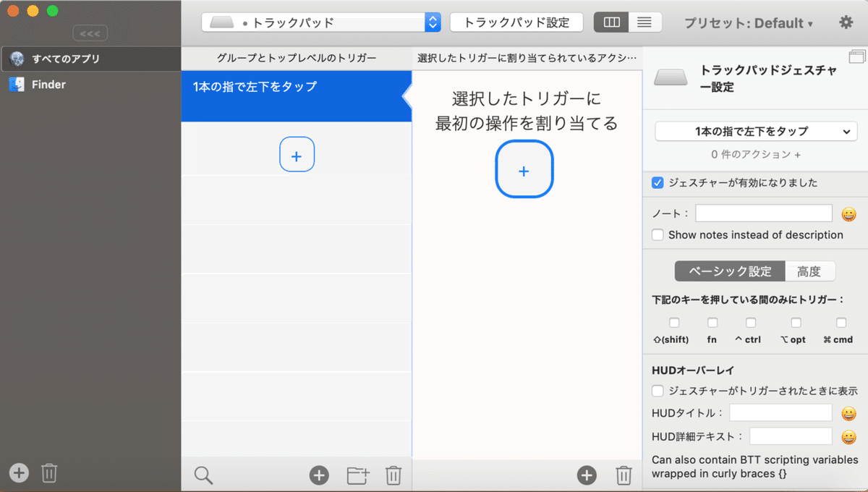Screen dimensions: 868x492
Task: Add an app using the plus icon bottom left
Action: (x=18, y=472)
